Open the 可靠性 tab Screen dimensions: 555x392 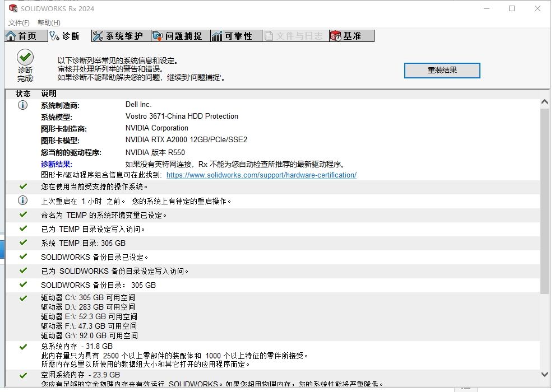(x=235, y=36)
